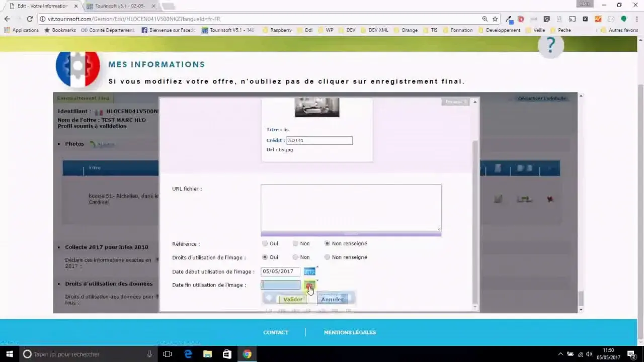Click the 'Valider' button

click(x=293, y=299)
